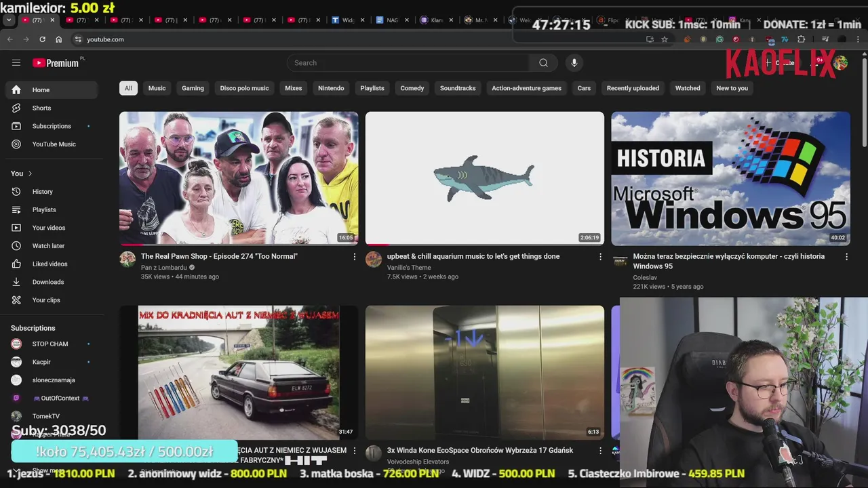Image resolution: width=868 pixels, height=488 pixels.
Task: Click Pan z Lombardu channel avatar
Action: tap(127, 260)
